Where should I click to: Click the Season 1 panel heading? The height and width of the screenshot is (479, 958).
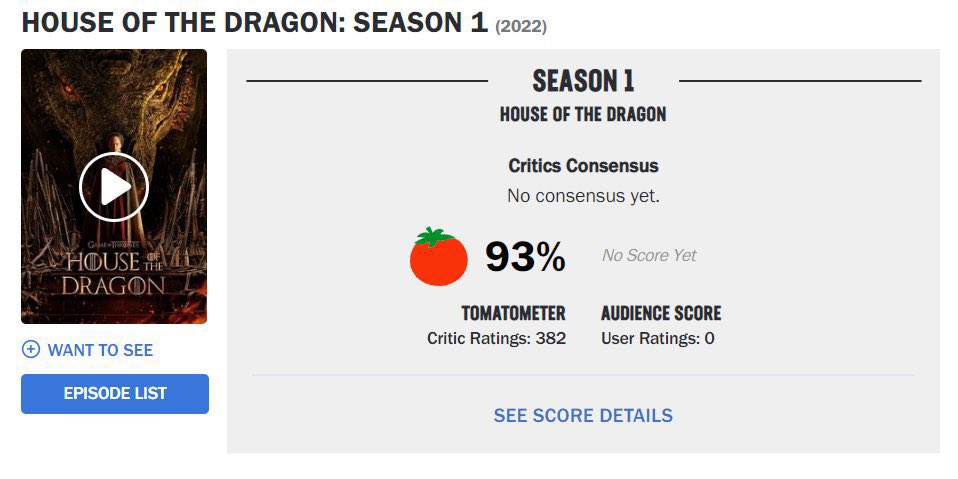[583, 81]
